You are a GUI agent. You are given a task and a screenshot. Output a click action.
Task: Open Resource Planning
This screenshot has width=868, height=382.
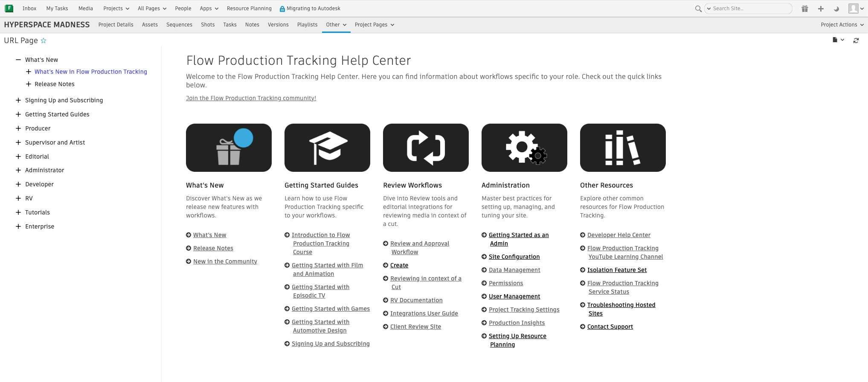[x=249, y=9]
